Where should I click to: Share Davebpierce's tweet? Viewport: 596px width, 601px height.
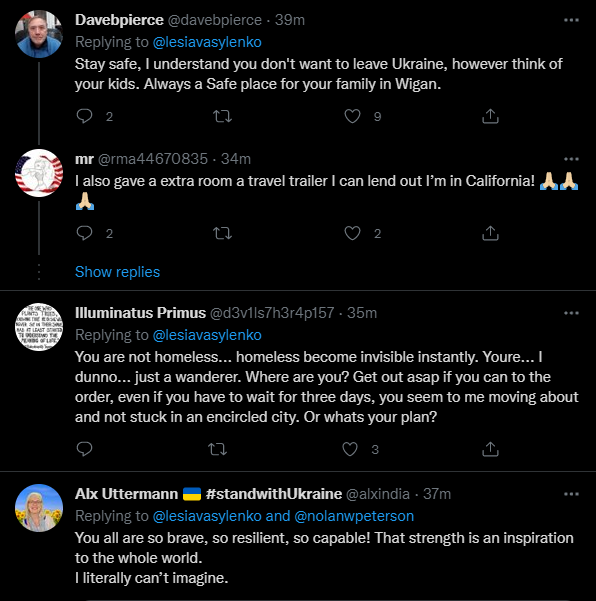(x=490, y=116)
